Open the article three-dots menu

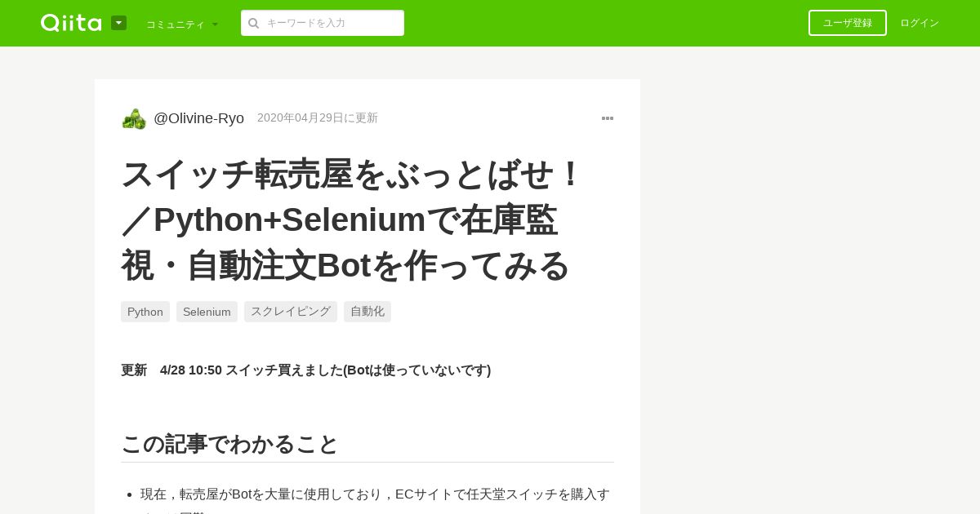coord(608,118)
